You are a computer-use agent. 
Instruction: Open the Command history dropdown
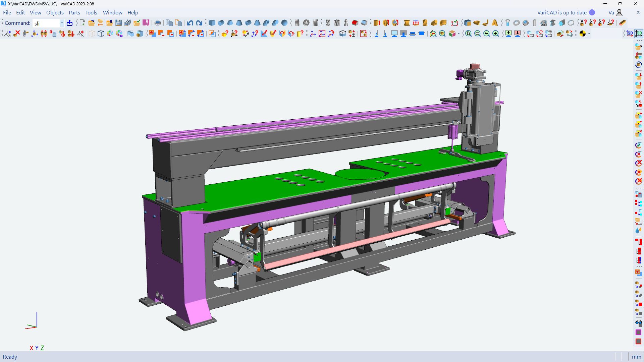61,23
